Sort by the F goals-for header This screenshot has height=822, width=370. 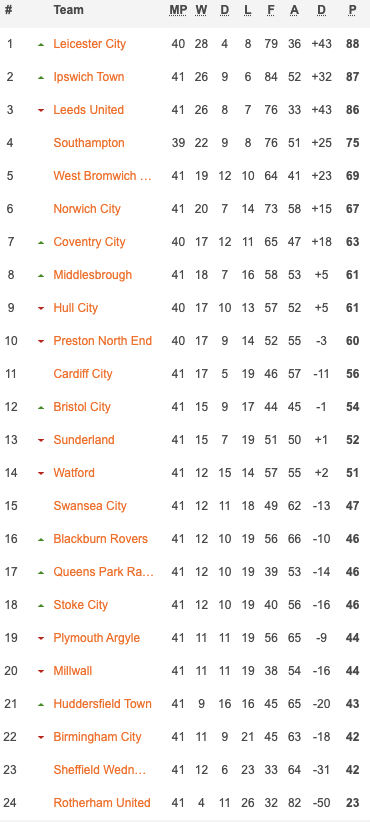click(x=271, y=10)
